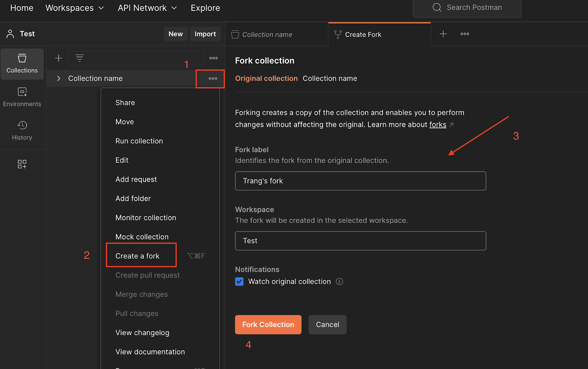Click the New button
The width and height of the screenshot is (588, 369).
pyautogui.click(x=176, y=34)
